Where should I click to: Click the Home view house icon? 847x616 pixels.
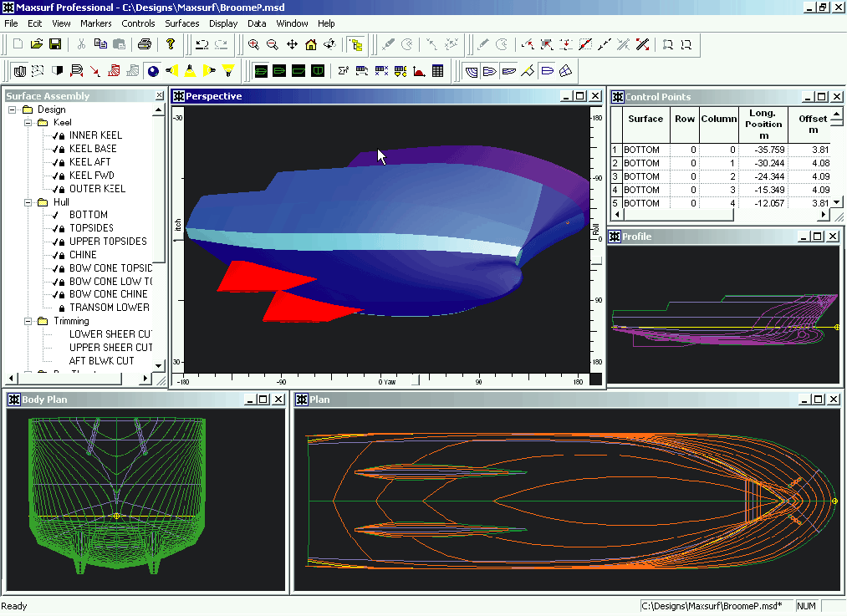[x=311, y=44]
